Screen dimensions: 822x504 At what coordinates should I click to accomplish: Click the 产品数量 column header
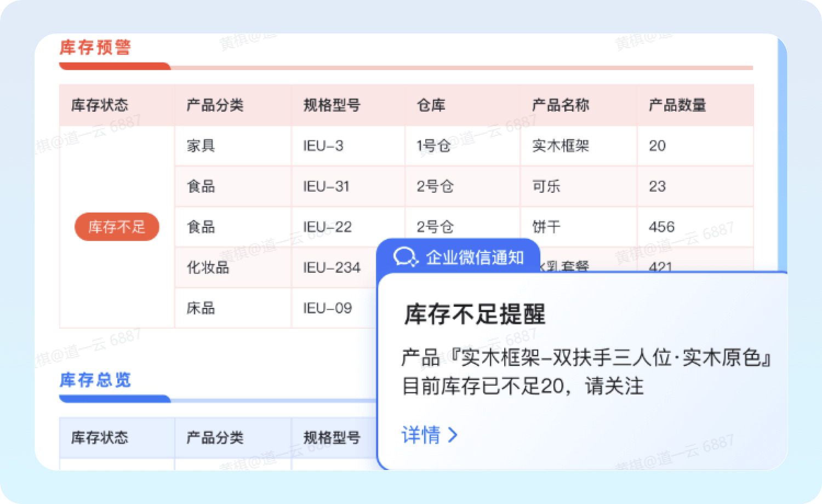pyautogui.click(x=677, y=105)
